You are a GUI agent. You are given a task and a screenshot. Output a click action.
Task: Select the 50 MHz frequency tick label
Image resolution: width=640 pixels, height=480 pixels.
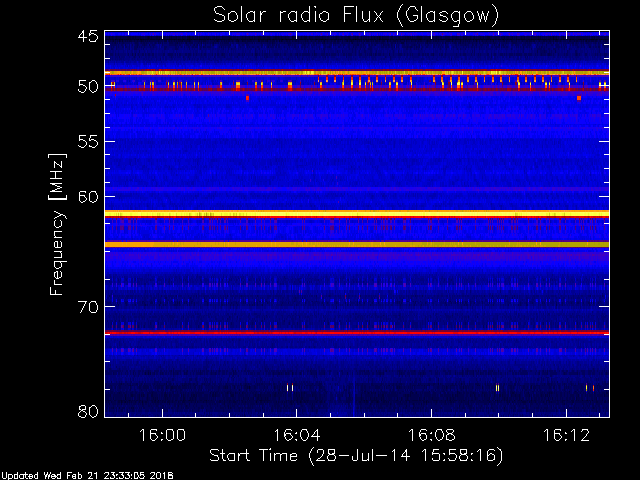tap(87, 87)
